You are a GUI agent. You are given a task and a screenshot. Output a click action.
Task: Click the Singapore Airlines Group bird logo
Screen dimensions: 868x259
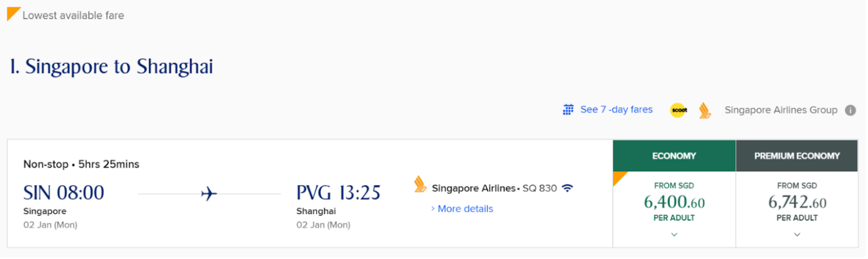coord(705,110)
